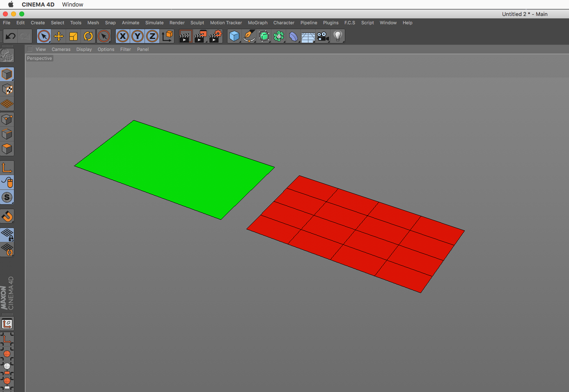Add a Cube primitive object
This screenshot has height=392, width=569.
234,36
